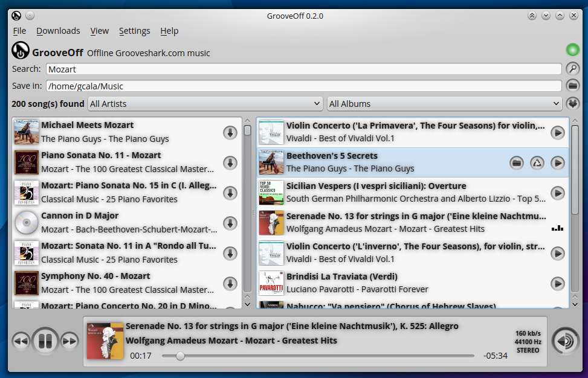The height and width of the screenshot is (378, 588).
Task: Click the volume speaker button
Action: pyautogui.click(x=566, y=341)
